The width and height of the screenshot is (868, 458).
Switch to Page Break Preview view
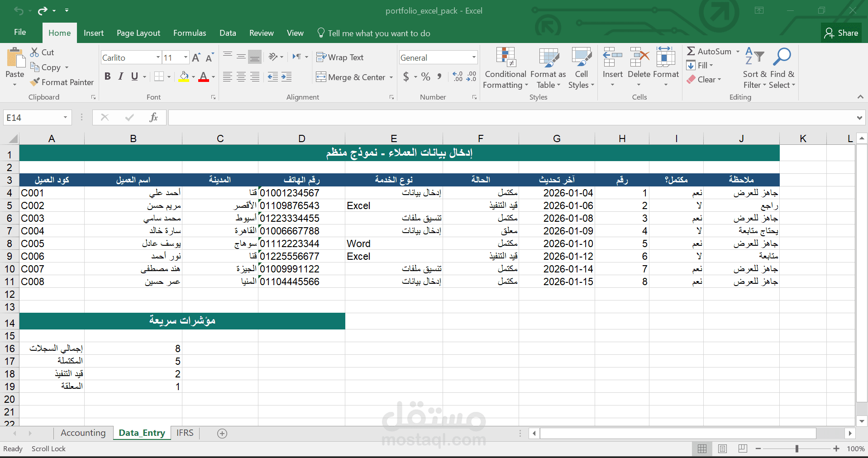click(743, 448)
